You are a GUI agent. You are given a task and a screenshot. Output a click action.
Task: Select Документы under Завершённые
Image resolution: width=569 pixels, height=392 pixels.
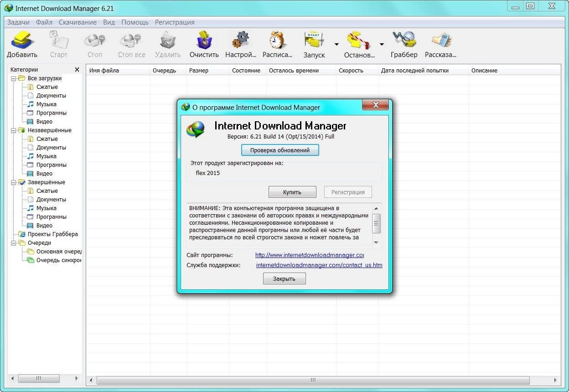tap(51, 200)
